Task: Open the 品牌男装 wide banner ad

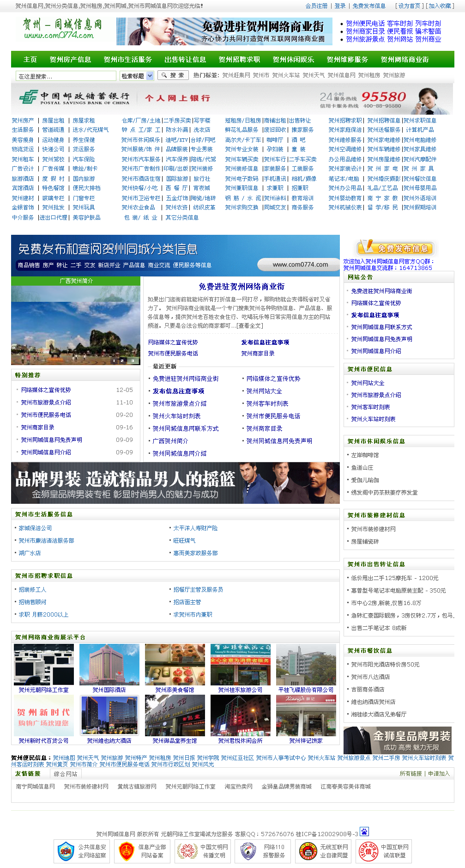Action: click(x=175, y=483)
